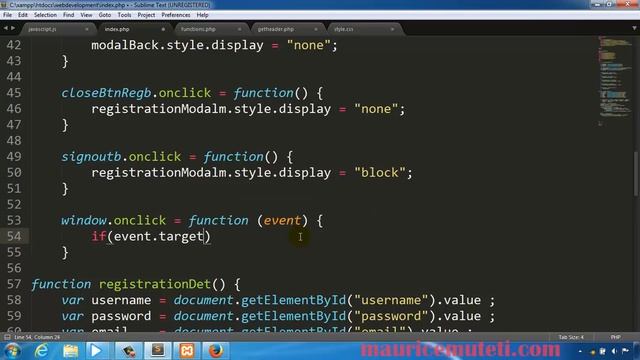
Task: Close the javascript.js tab
Action: pyautogui.click(x=87, y=29)
